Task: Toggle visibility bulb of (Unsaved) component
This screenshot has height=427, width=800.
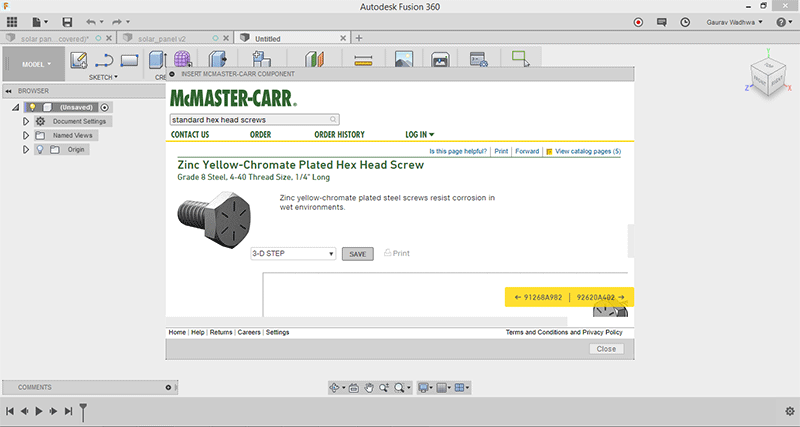Action: click(32, 107)
